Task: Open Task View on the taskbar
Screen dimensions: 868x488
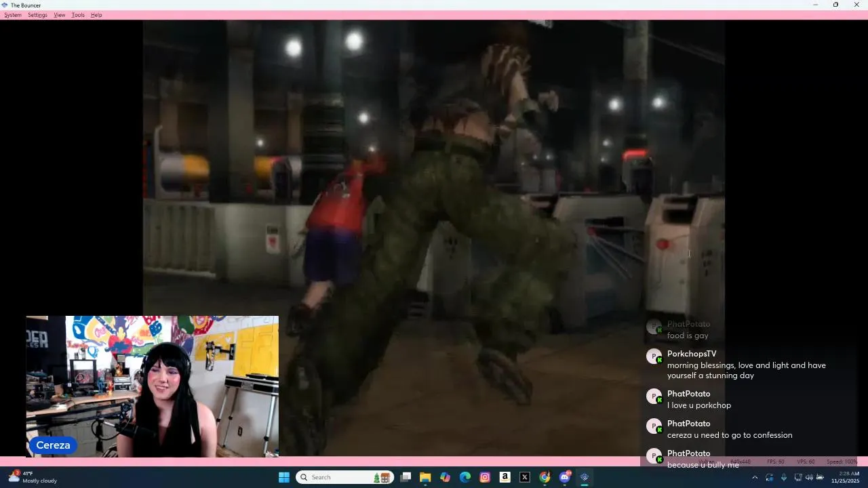Action: (406, 477)
